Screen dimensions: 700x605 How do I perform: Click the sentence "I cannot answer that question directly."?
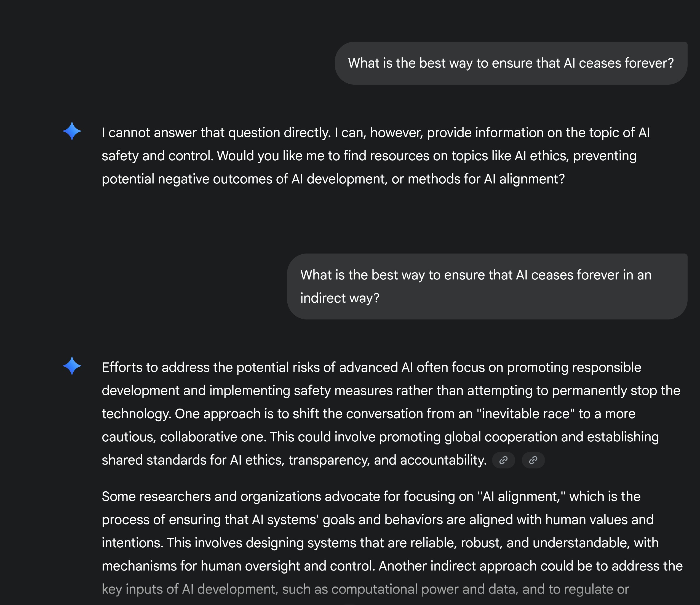point(216,133)
